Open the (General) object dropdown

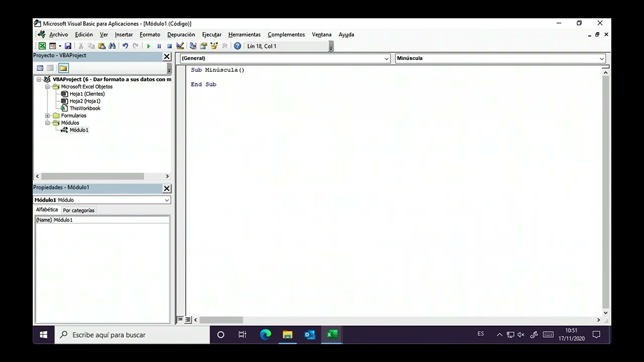[x=386, y=59]
